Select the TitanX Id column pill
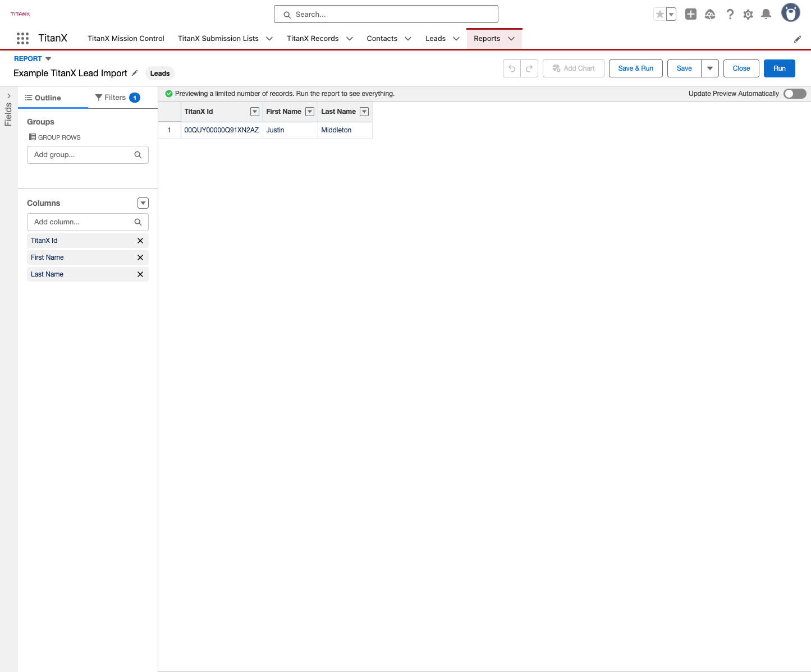Image resolution: width=811 pixels, height=672 pixels. coord(88,241)
